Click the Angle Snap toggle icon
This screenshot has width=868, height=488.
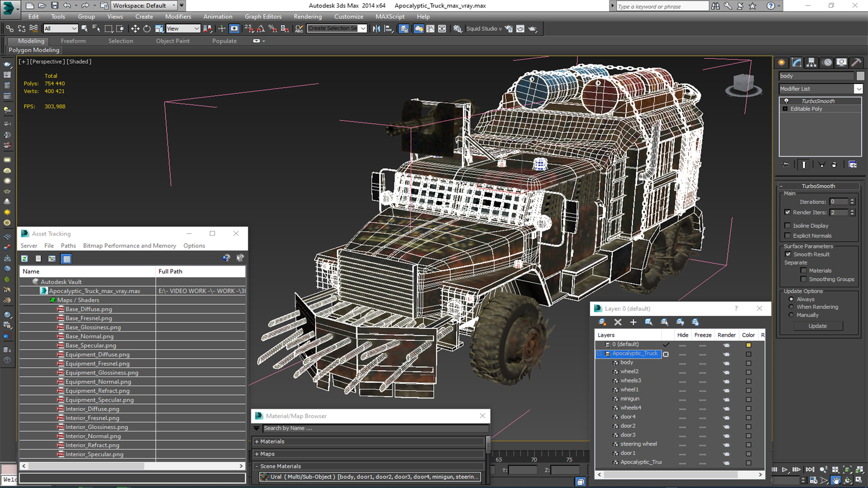261,28
